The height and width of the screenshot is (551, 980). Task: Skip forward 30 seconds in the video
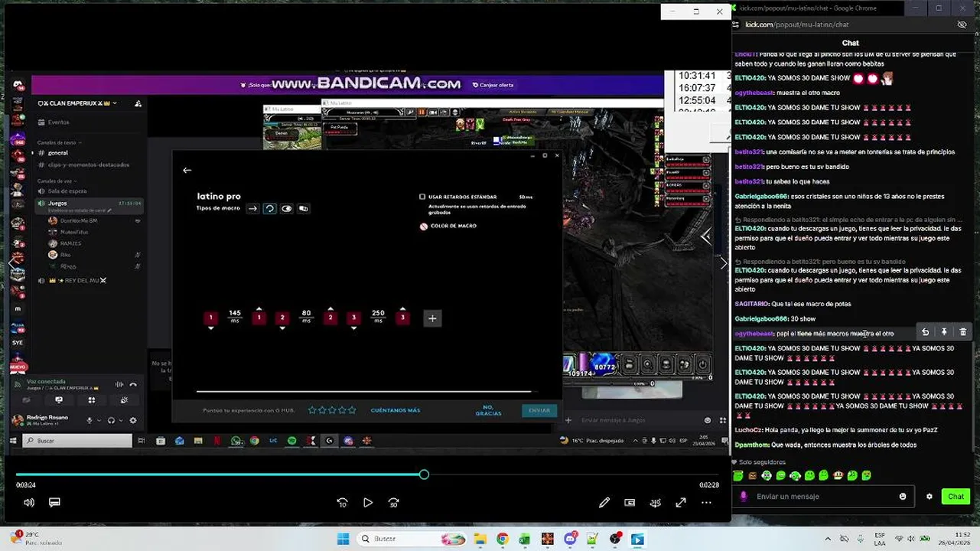click(x=394, y=503)
